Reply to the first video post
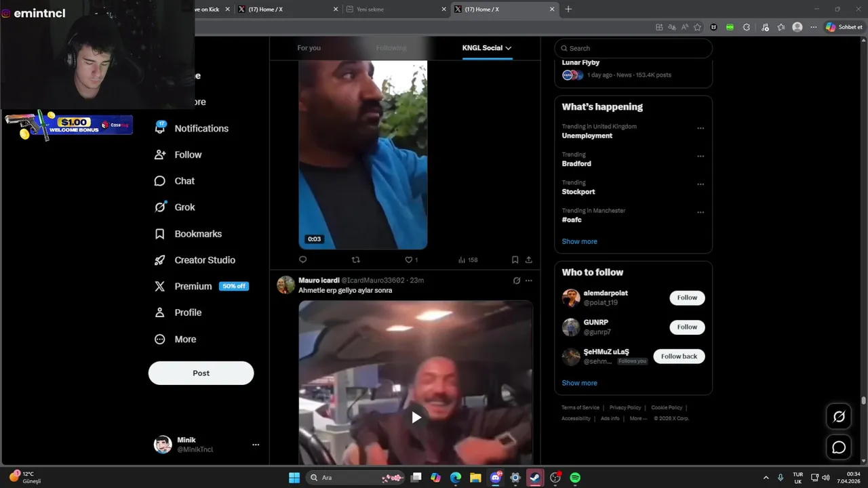 click(303, 260)
